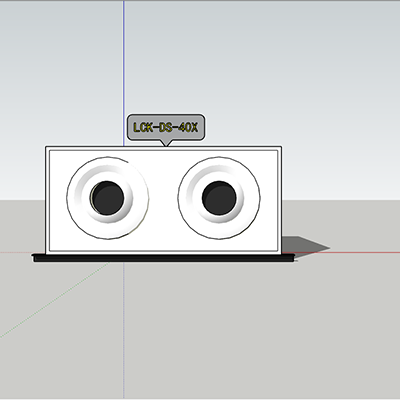
Task: Click the blue axis line below the base
Action: click(x=124, y=330)
